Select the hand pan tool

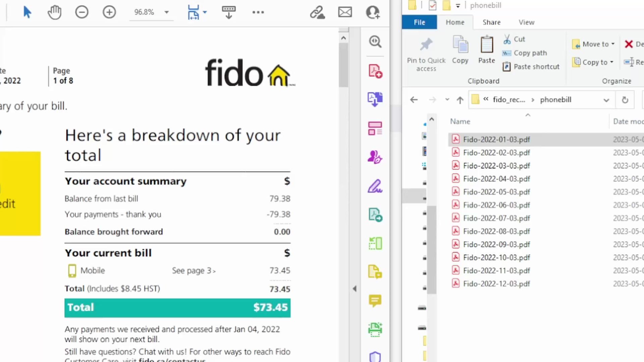click(54, 12)
